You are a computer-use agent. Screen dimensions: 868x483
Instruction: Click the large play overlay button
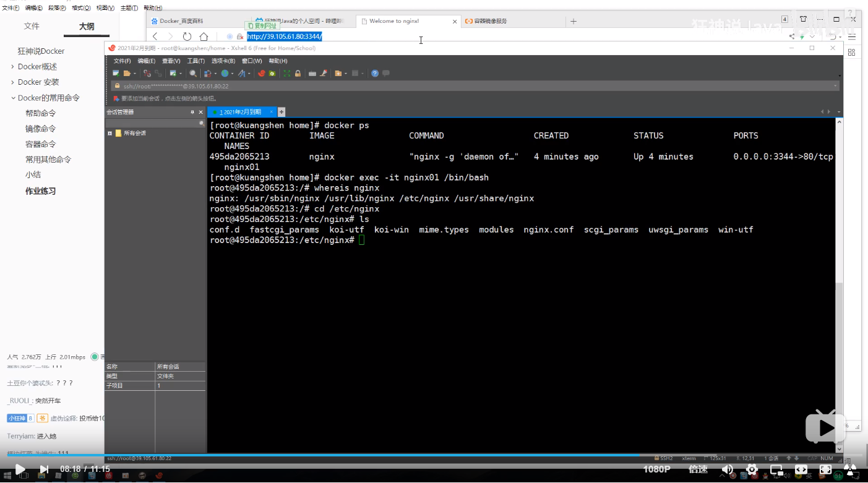click(825, 427)
